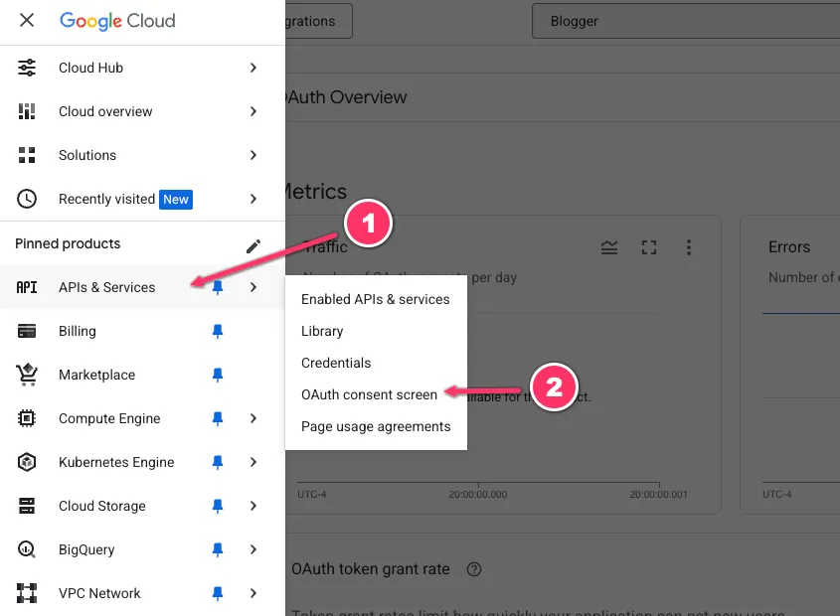
Task: Expand the Kubernetes Engine submenu chevron
Action: pyautogui.click(x=253, y=462)
